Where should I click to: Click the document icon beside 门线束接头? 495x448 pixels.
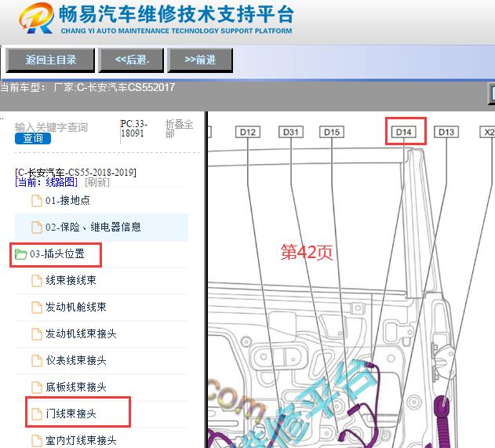[x=37, y=413]
